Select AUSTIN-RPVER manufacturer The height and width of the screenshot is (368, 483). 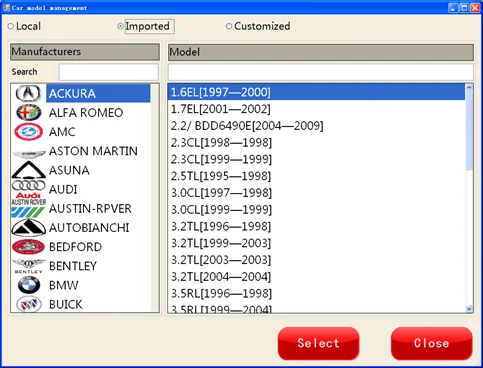(90, 209)
